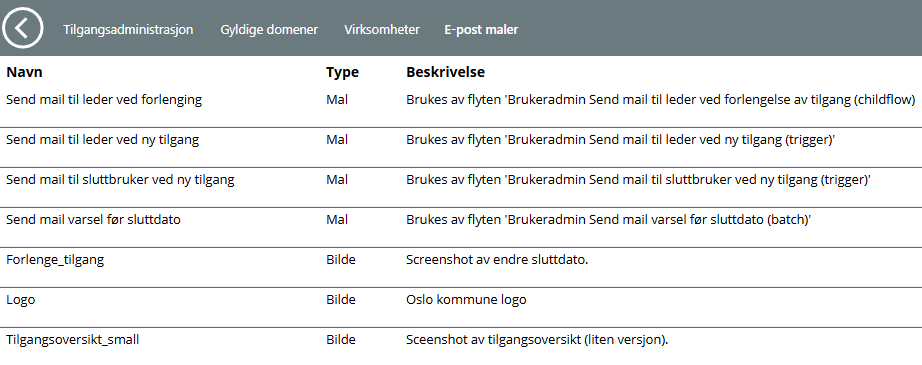
Task: Click the Navn column header
Action: coord(24,72)
